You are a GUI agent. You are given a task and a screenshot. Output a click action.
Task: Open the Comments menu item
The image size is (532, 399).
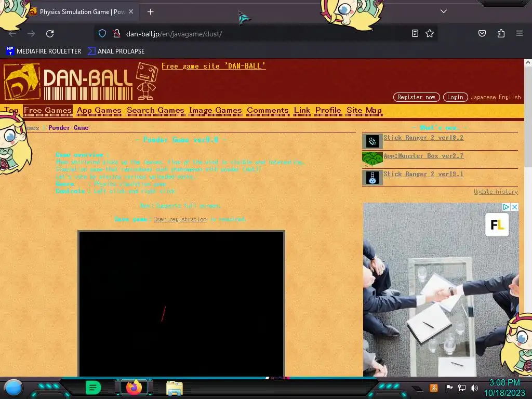pos(268,110)
